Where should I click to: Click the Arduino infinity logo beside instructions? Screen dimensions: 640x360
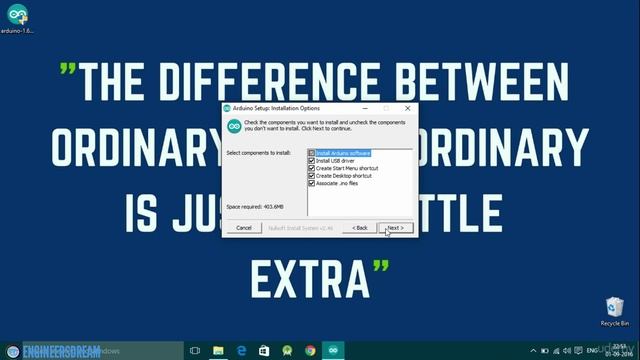point(234,126)
